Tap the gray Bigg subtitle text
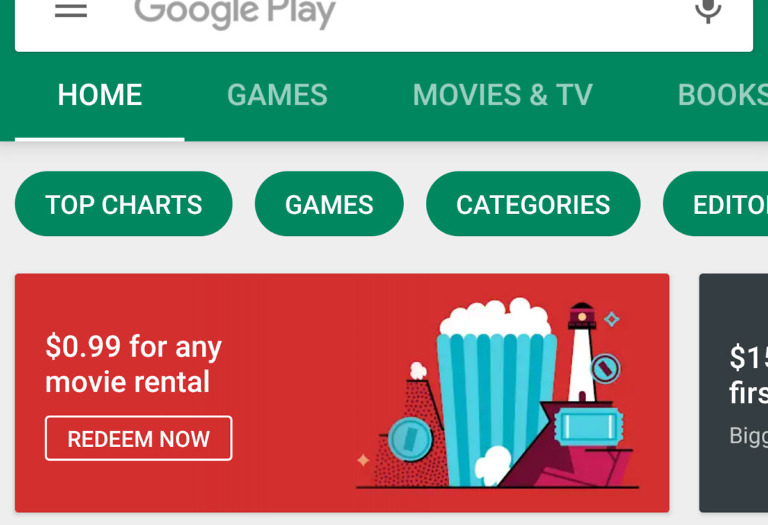The width and height of the screenshot is (768, 525). coord(748,436)
